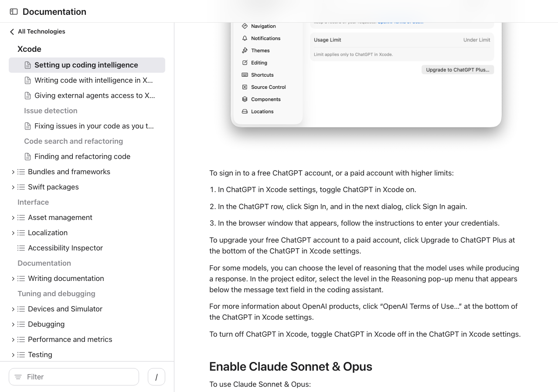Click the filter lines icon in Filter box
The image size is (558, 392).
[x=18, y=377]
